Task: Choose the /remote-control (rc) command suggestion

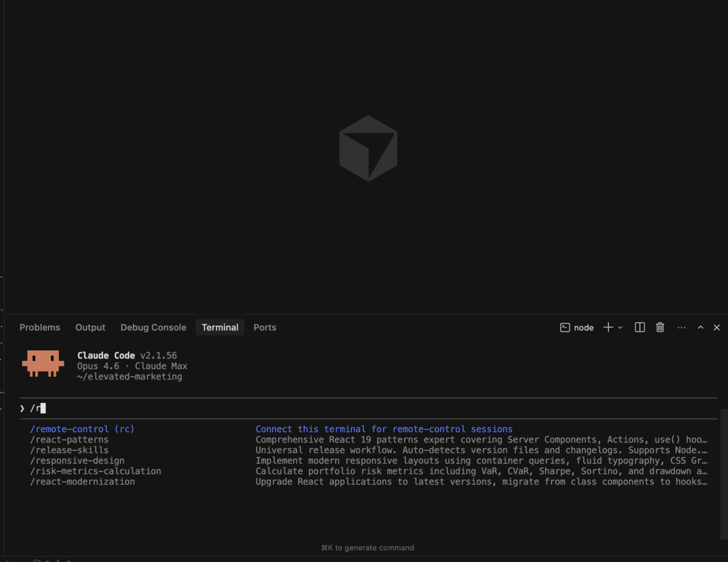Action: (x=83, y=429)
